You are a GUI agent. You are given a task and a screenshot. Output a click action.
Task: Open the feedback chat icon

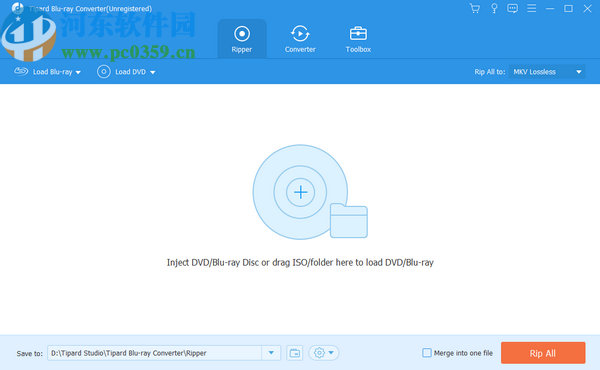tap(512, 8)
